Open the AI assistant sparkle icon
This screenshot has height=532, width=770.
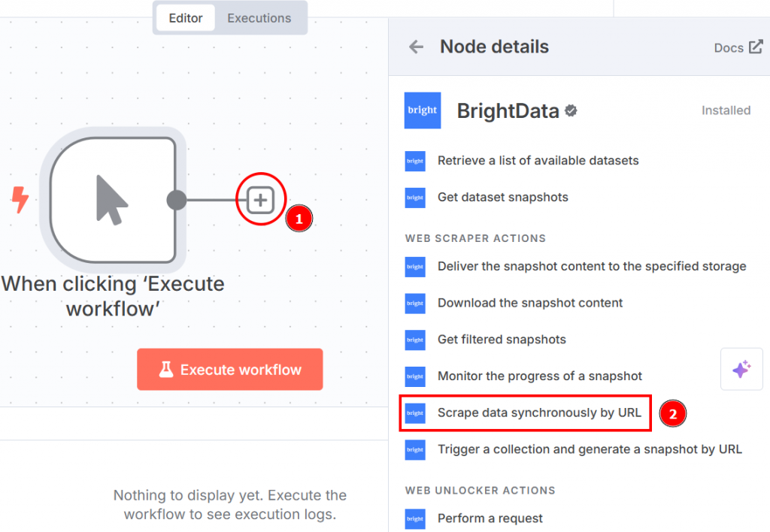tap(741, 368)
